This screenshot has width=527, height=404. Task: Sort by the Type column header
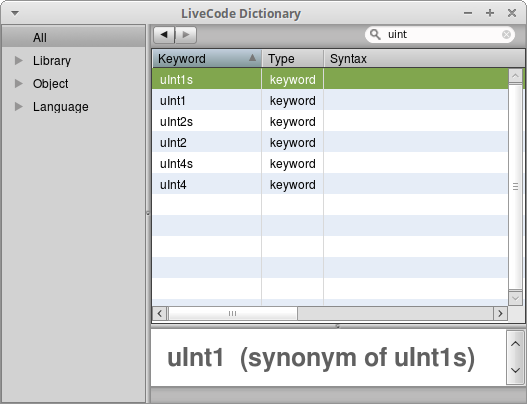[x=293, y=58]
